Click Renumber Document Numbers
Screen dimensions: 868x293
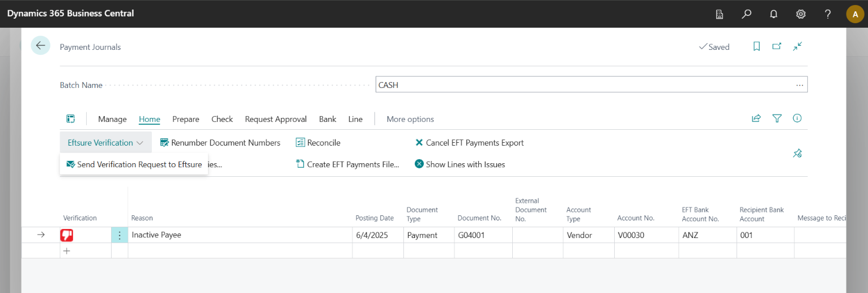pos(220,143)
